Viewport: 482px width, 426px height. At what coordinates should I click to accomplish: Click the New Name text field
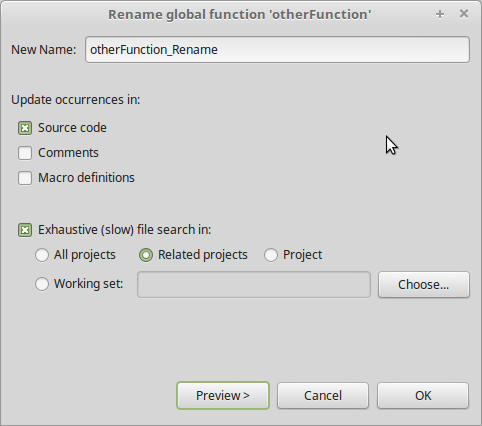[277, 50]
